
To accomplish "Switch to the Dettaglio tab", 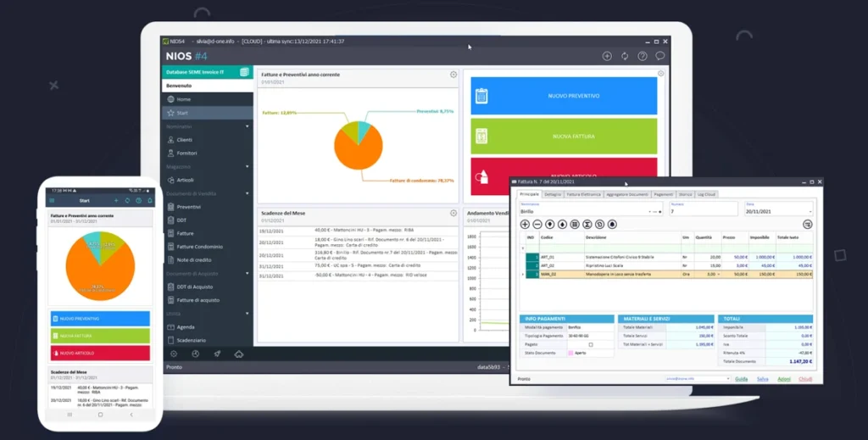I will (553, 194).
